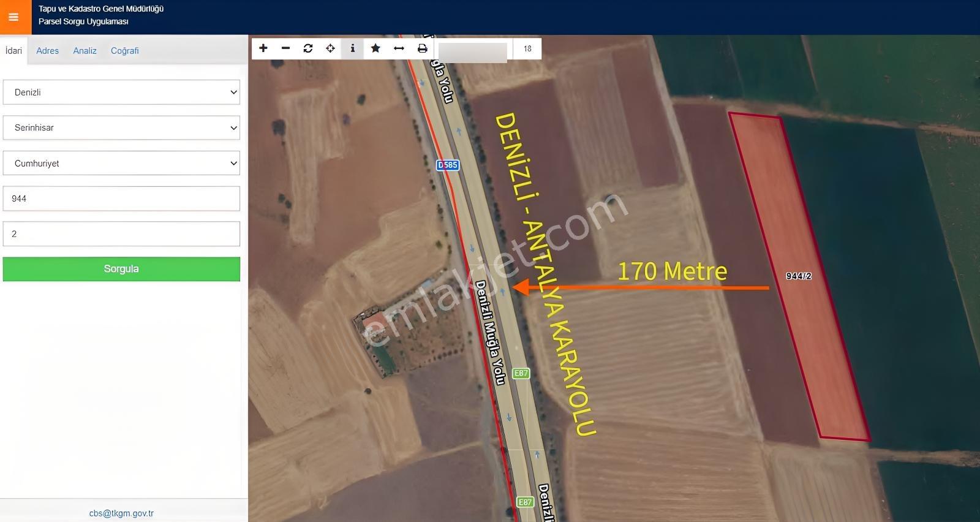Click the ada number field containing 944

click(x=121, y=199)
